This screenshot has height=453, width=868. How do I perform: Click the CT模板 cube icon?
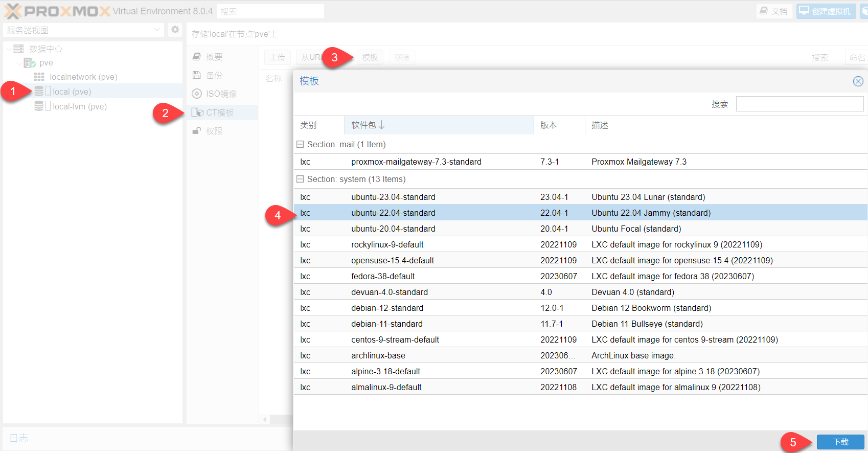[197, 112]
